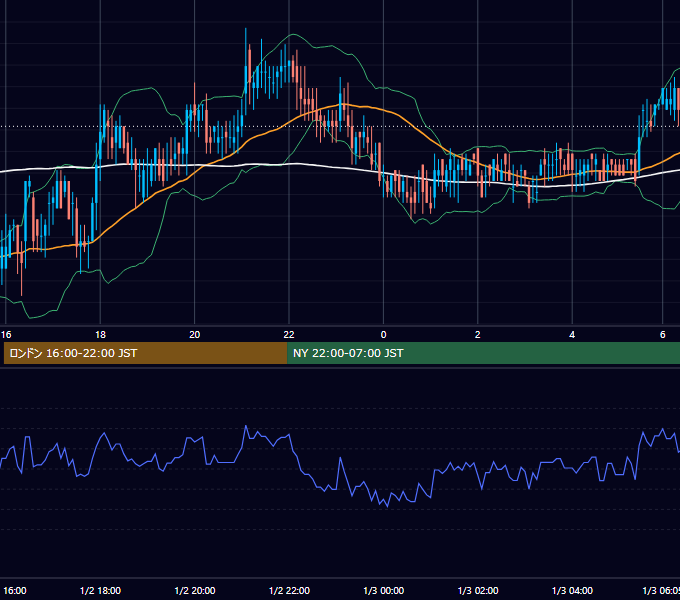Click the ロンドン 16:00-22:00 JST session bar
Image resolution: width=680 pixels, height=600 pixels.
[x=145, y=353]
